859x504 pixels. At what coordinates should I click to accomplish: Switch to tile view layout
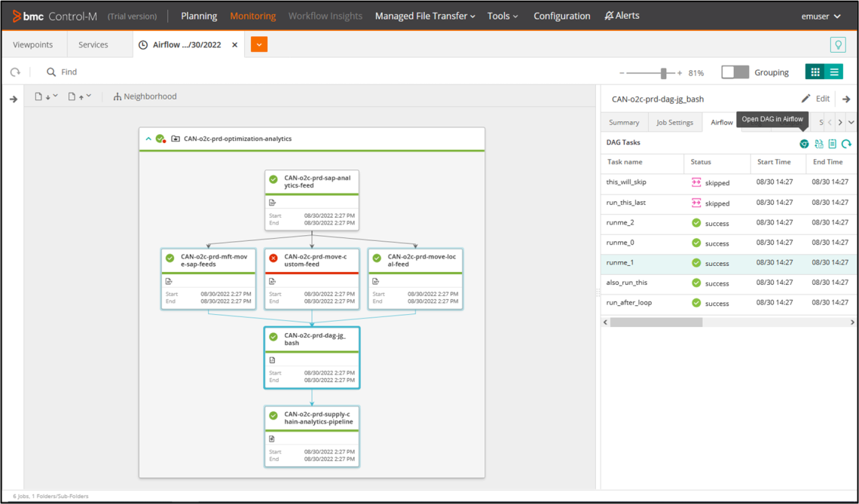click(x=816, y=72)
